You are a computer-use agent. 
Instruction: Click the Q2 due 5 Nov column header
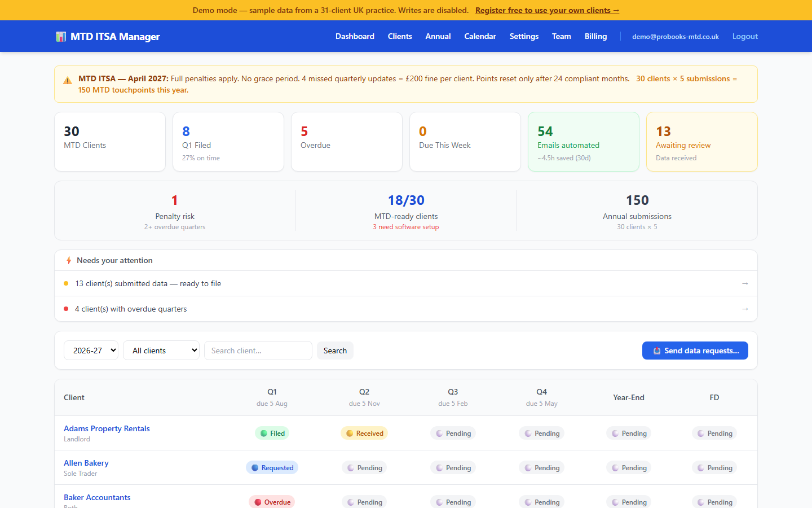tap(364, 397)
